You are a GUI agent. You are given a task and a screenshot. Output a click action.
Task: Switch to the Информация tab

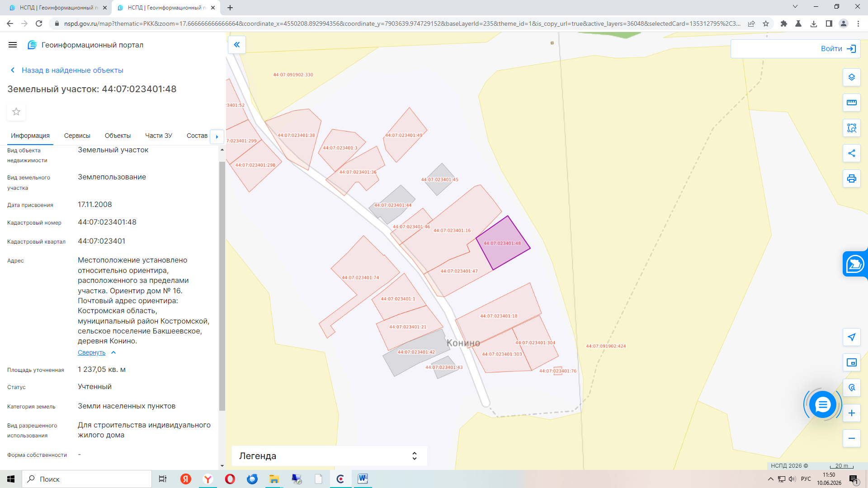pyautogui.click(x=30, y=136)
